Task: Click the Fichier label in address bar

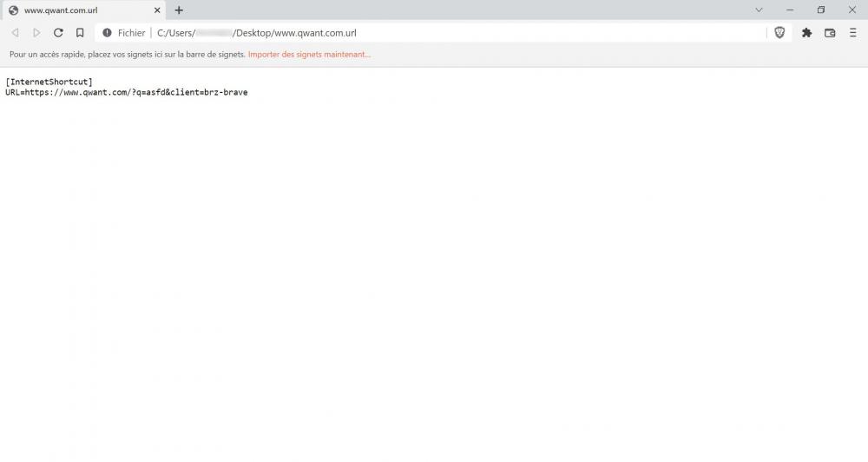Action: pyautogui.click(x=131, y=33)
